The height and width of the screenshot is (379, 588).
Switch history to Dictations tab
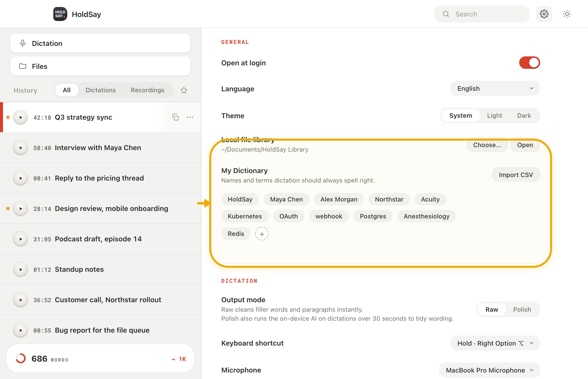[x=101, y=90]
